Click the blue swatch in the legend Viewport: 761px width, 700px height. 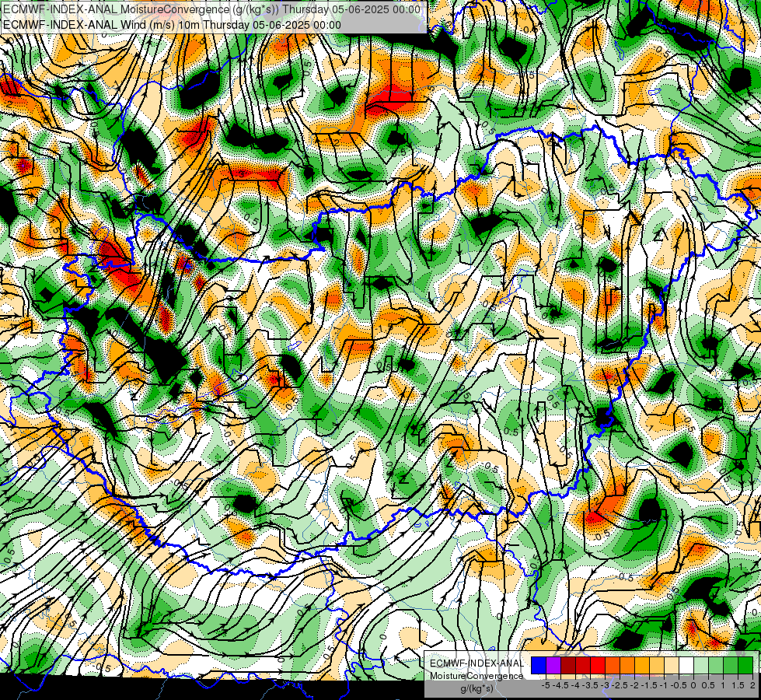[x=539, y=666]
